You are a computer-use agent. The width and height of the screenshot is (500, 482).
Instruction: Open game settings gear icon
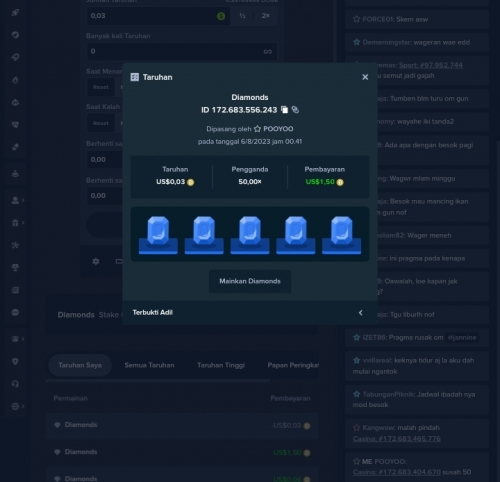(96, 261)
